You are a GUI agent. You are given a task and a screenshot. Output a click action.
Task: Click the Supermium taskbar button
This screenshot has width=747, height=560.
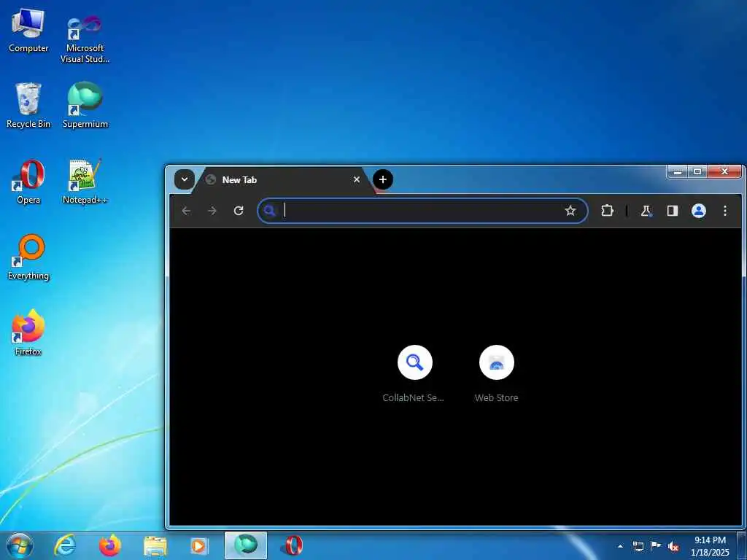[246, 545]
